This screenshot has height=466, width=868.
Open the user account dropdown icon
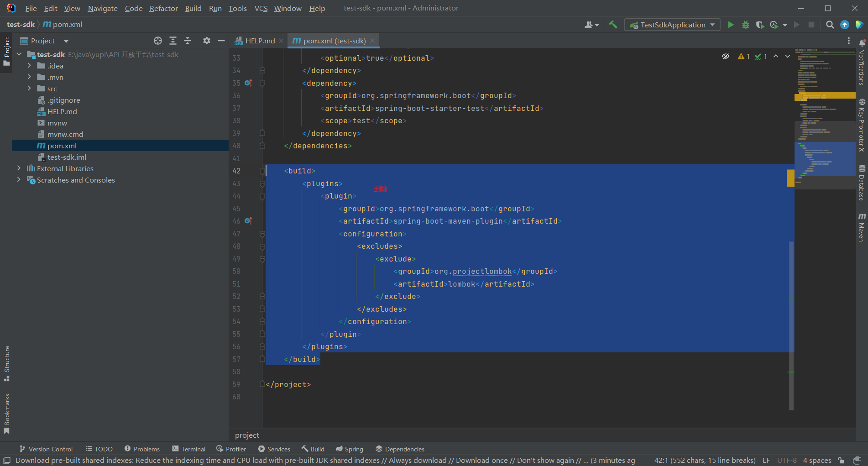pyautogui.click(x=591, y=25)
